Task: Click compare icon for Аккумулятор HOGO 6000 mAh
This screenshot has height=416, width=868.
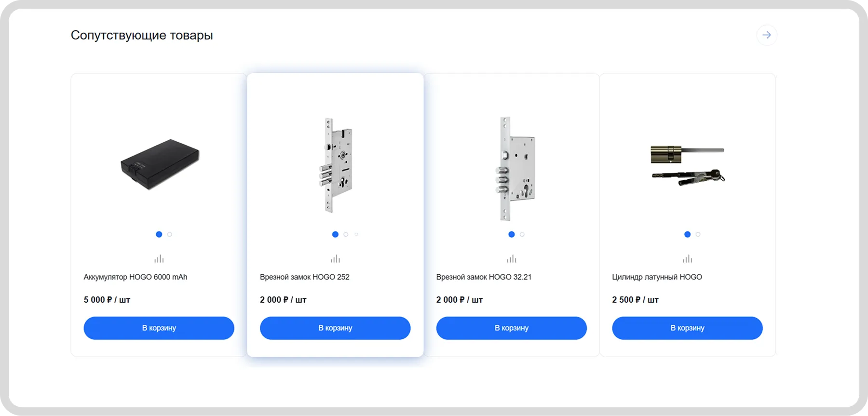Action: click(x=159, y=259)
